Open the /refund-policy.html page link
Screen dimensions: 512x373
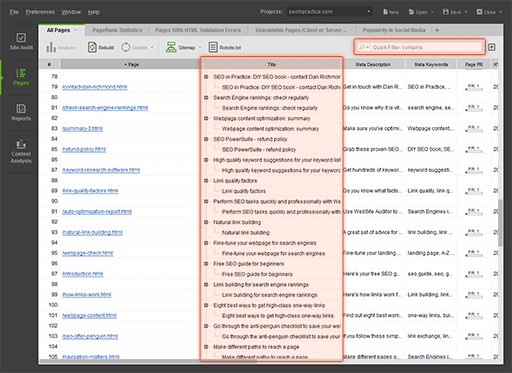[x=84, y=149]
